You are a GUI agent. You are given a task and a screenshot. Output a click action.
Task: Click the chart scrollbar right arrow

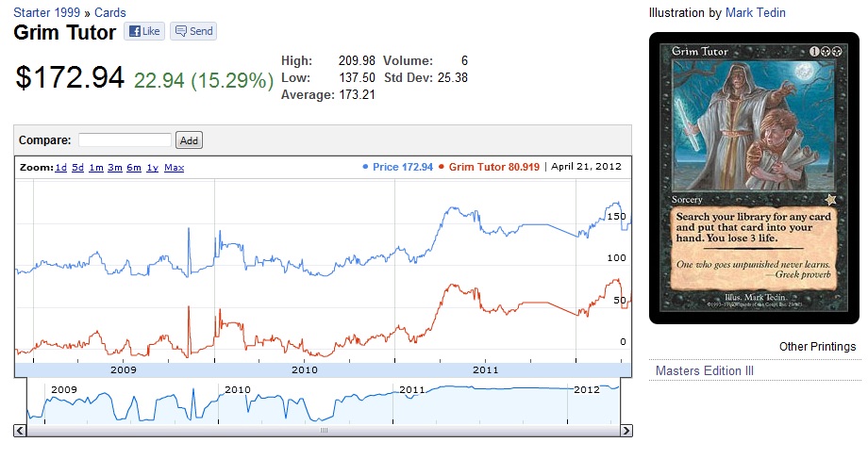pyautogui.click(x=626, y=431)
